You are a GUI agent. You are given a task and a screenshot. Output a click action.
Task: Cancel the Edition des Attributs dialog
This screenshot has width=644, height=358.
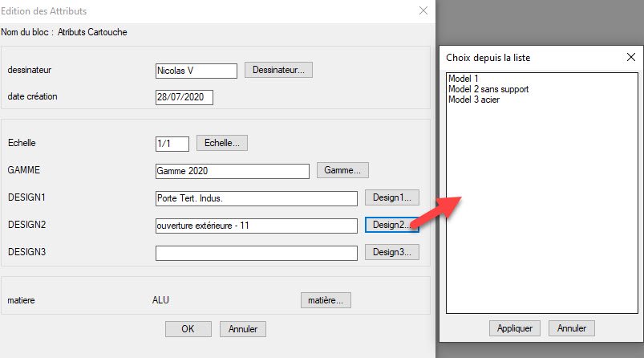(x=242, y=329)
